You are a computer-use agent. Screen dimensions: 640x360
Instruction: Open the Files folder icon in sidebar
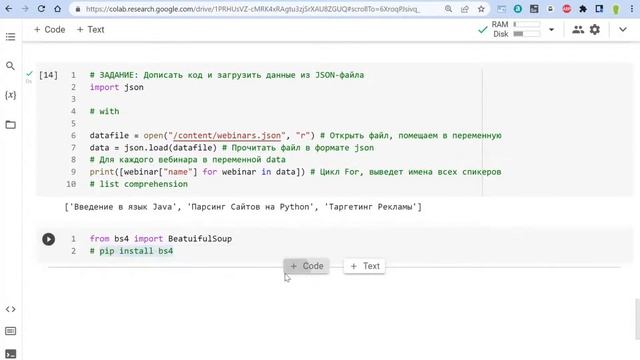[x=11, y=124]
